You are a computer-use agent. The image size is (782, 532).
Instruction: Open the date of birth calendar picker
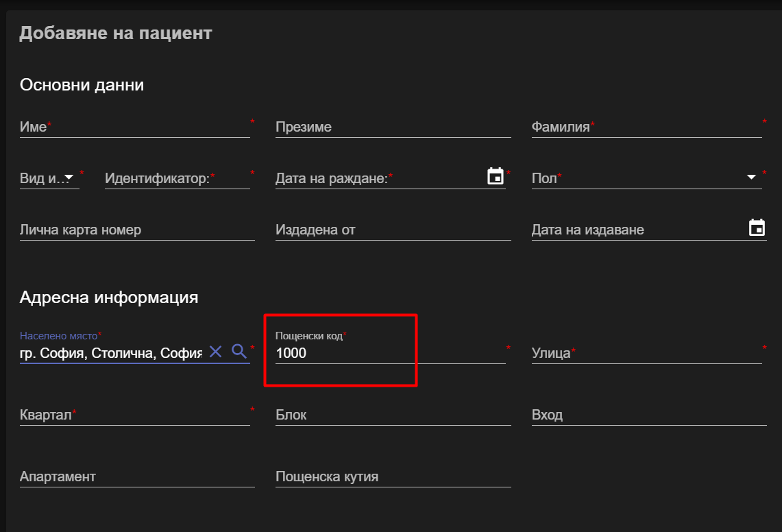coord(496,176)
